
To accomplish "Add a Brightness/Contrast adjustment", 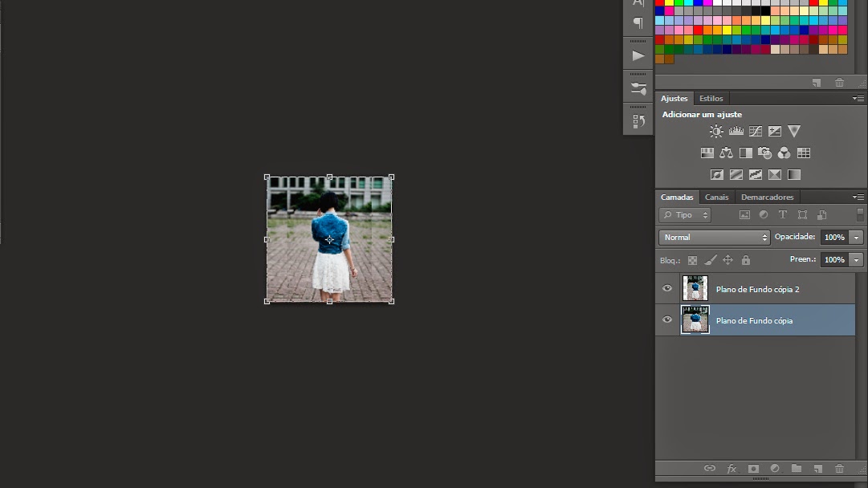I will coord(716,131).
